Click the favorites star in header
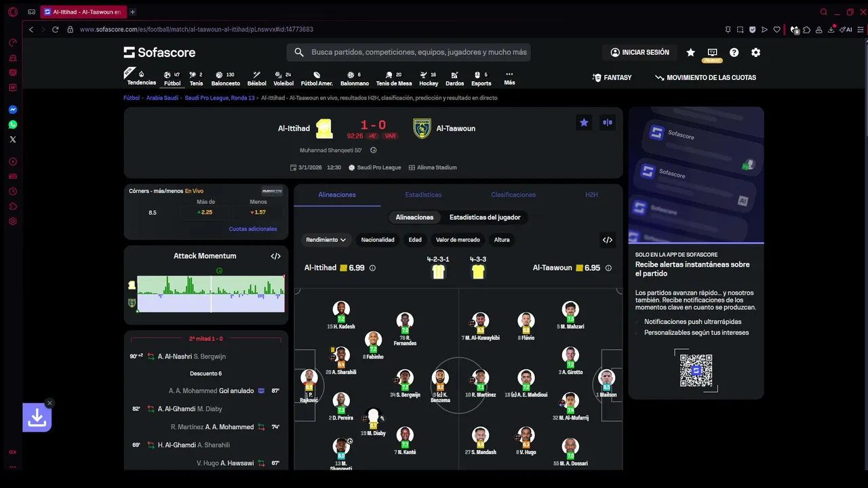The height and width of the screenshot is (488, 868). 690,52
